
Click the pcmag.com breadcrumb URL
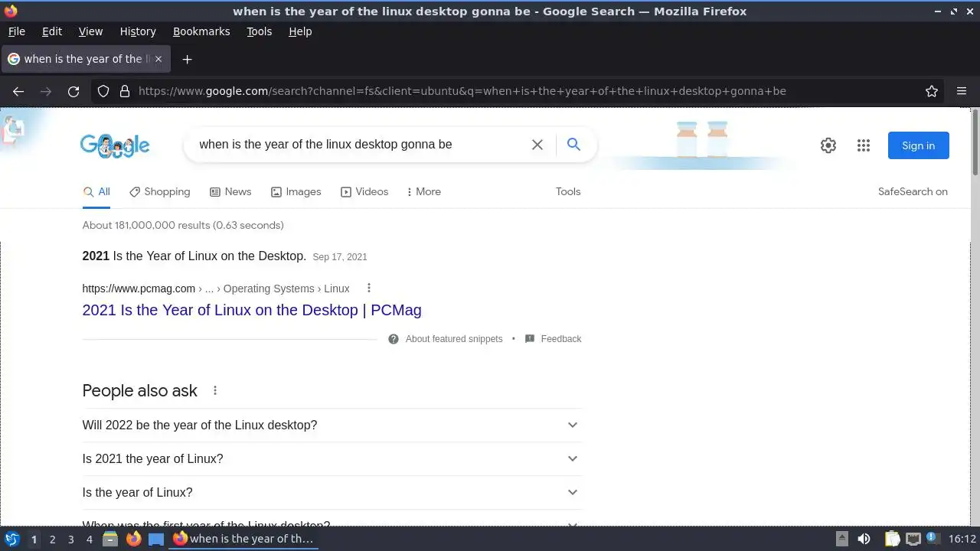point(216,289)
